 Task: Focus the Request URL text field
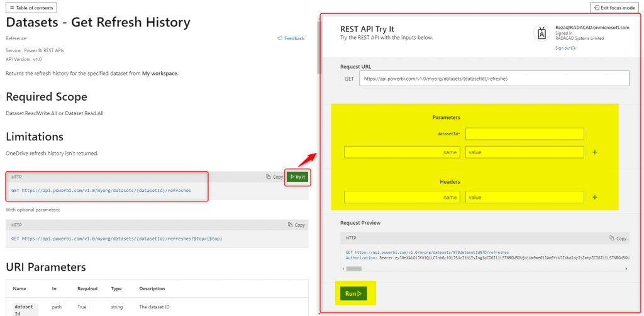[x=494, y=79]
